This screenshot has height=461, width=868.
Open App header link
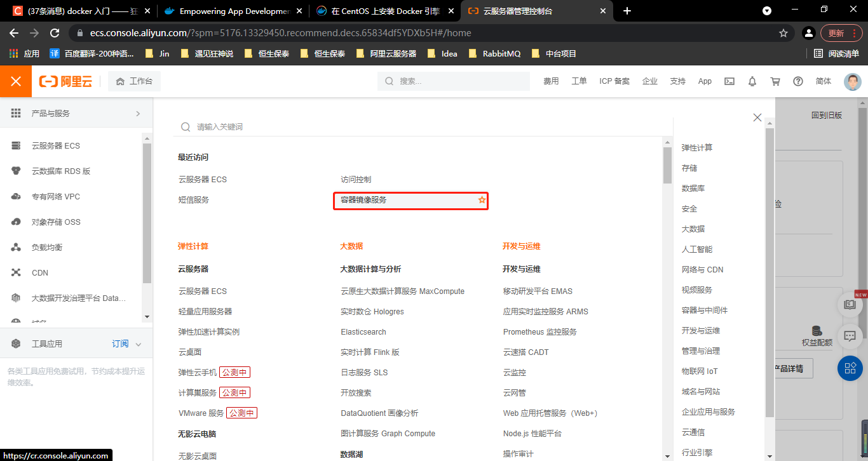click(x=705, y=81)
